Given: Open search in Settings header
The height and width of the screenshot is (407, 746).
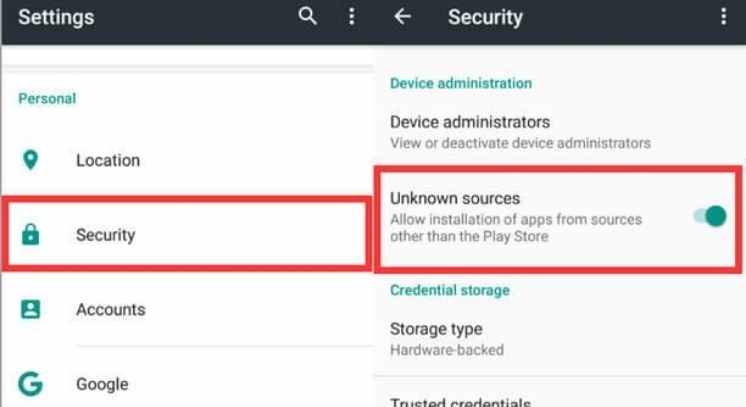Looking at the screenshot, I should pyautogui.click(x=307, y=17).
